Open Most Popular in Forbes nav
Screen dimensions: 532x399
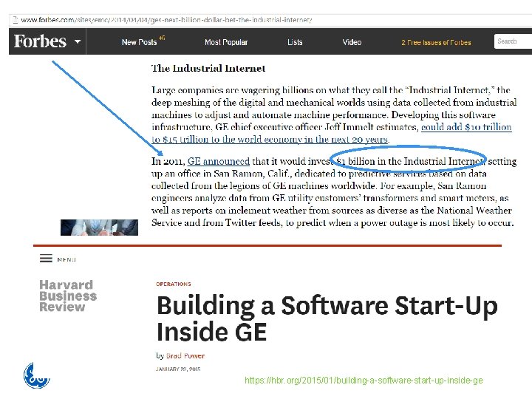(226, 42)
